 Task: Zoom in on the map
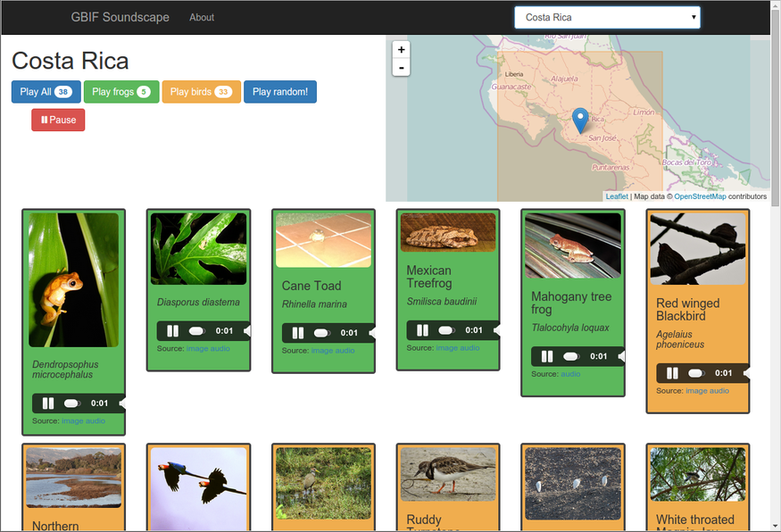[x=401, y=50]
